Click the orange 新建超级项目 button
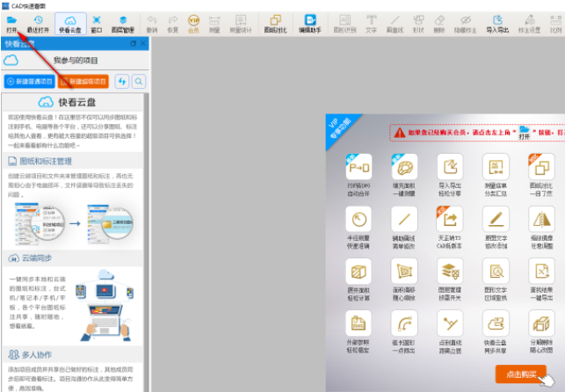This screenshot has width=565, height=392. coord(83,81)
